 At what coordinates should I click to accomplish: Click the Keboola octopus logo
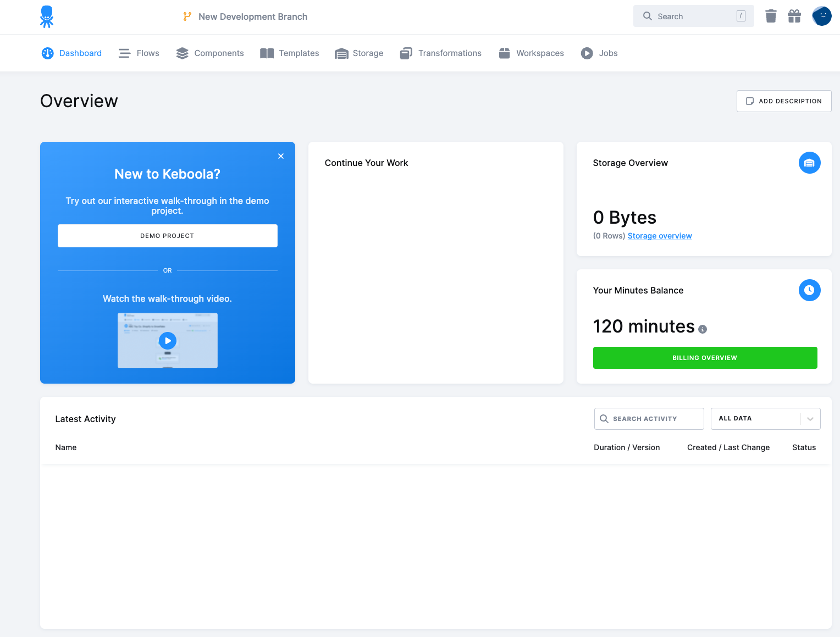[47, 16]
